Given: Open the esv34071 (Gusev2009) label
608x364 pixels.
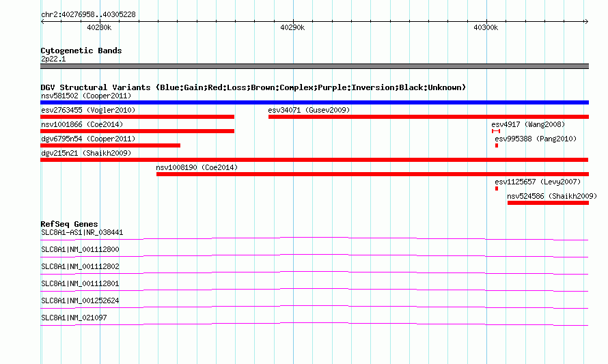Looking at the screenshot, I should [x=309, y=110].
